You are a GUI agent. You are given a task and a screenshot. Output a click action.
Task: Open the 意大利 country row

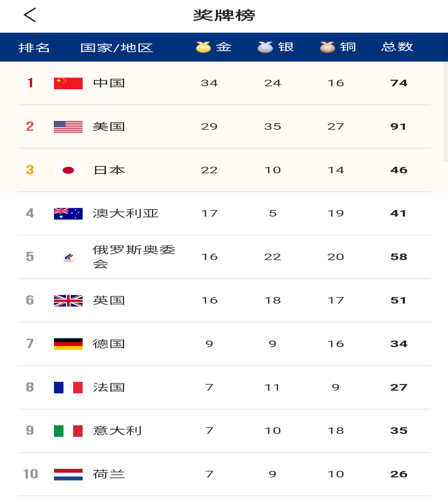(224, 431)
